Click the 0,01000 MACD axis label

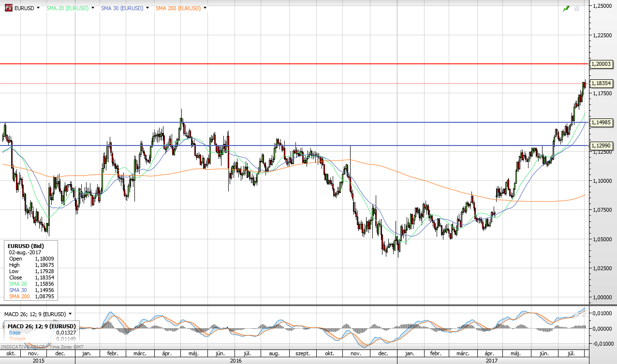pos(603,314)
